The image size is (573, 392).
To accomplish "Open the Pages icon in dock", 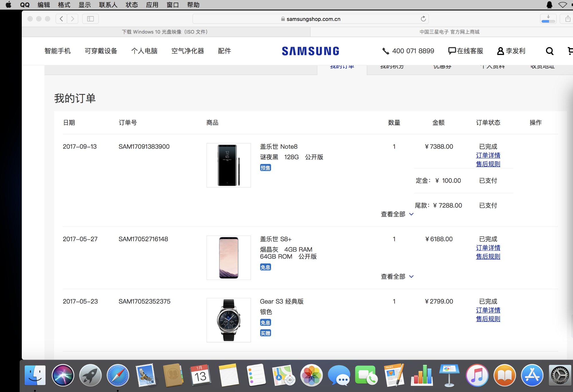I will tap(394, 375).
